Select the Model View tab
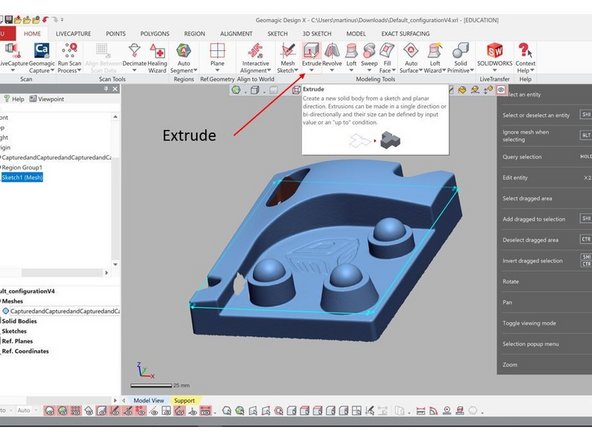 click(x=149, y=401)
